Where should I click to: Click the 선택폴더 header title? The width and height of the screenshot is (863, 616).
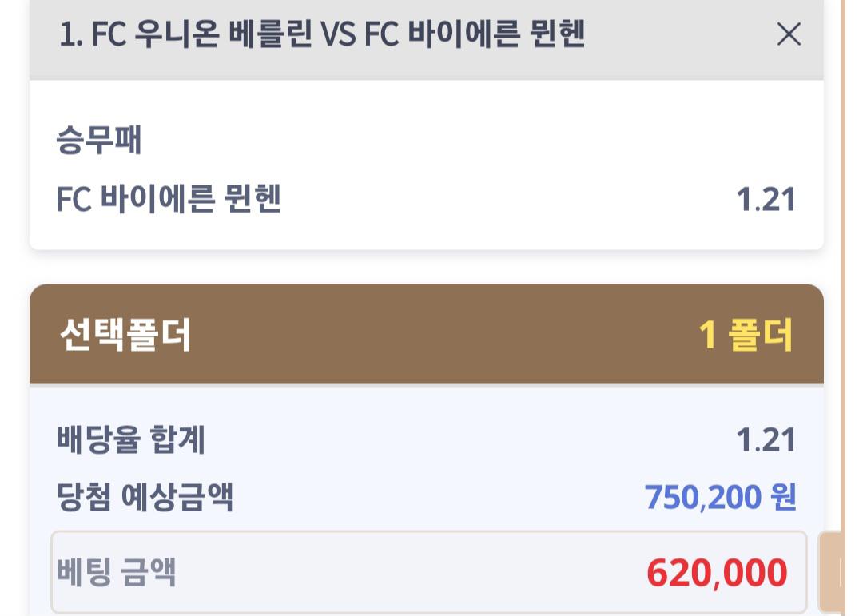pyautogui.click(x=125, y=335)
